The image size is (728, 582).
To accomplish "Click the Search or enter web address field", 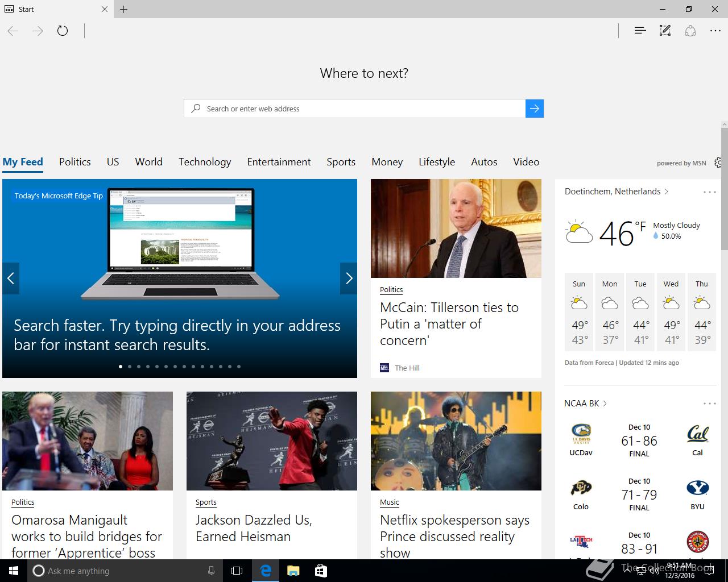I will [354, 109].
